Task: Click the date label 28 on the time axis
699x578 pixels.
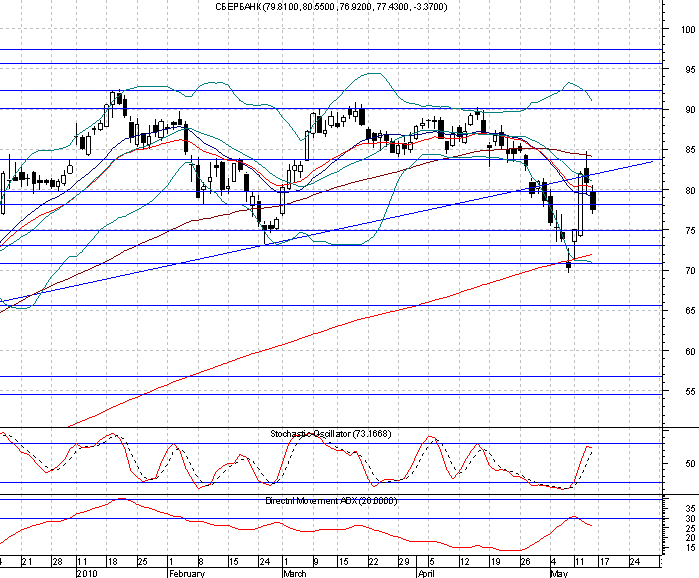Action: point(58,562)
